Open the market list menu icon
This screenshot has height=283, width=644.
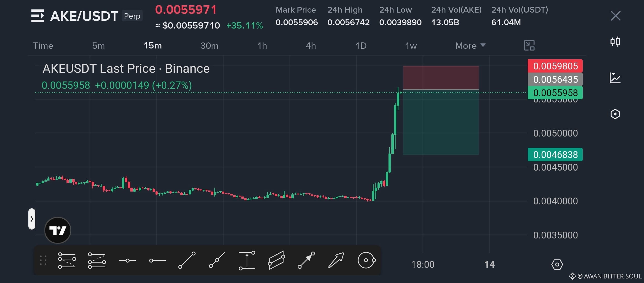pos(38,16)
